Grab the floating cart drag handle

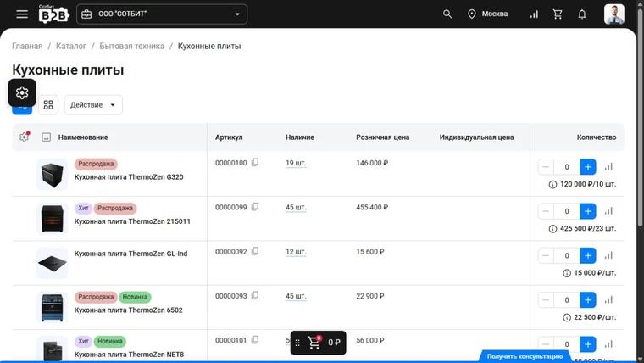click(297, 343)
